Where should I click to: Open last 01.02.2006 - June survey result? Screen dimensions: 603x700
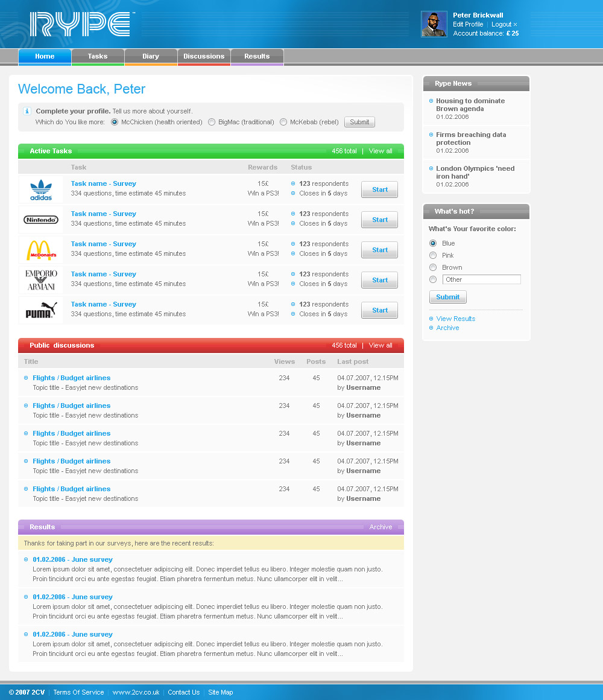pos(72,635)
